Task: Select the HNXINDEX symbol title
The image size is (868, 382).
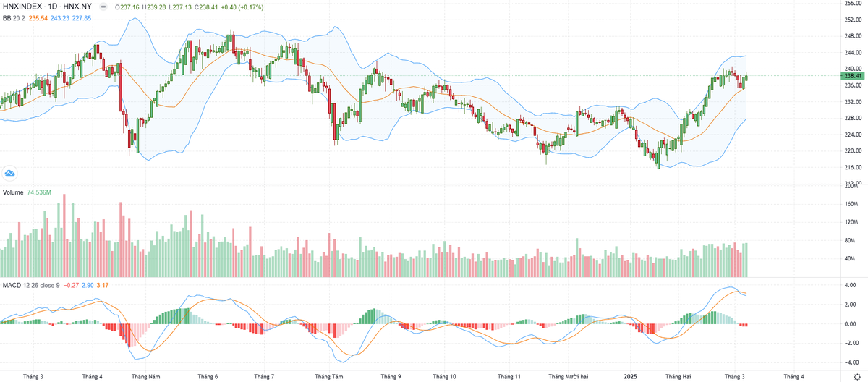Action: click(23, 6)
